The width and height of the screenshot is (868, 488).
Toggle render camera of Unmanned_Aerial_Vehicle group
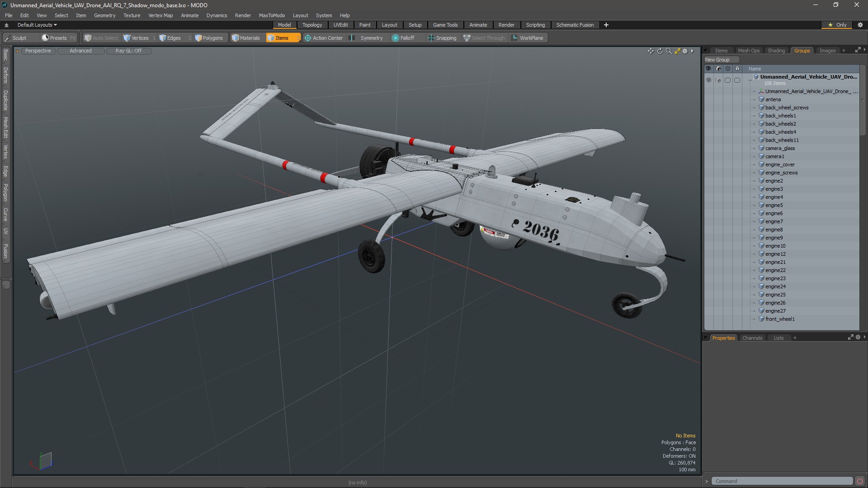(718, 80)
